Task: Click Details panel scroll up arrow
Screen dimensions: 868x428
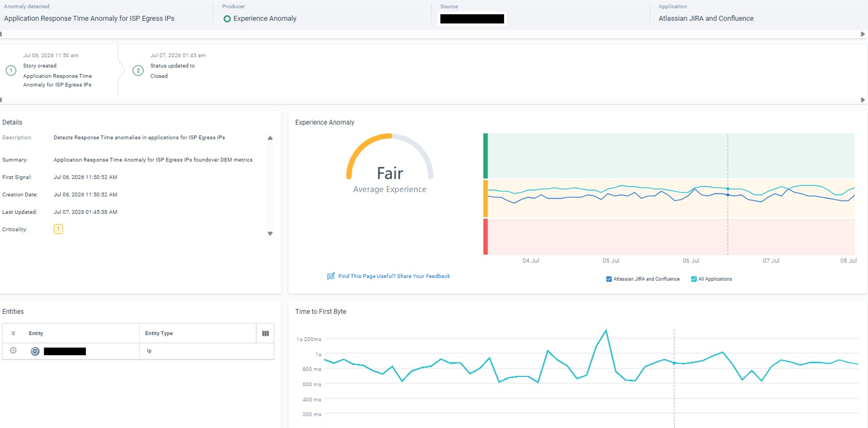Action: (270, 138)
